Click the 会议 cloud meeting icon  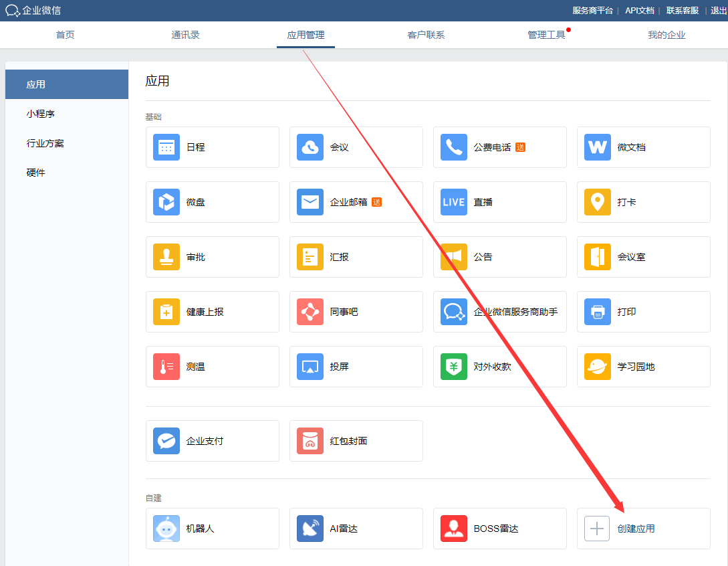(x=310, y=147)
